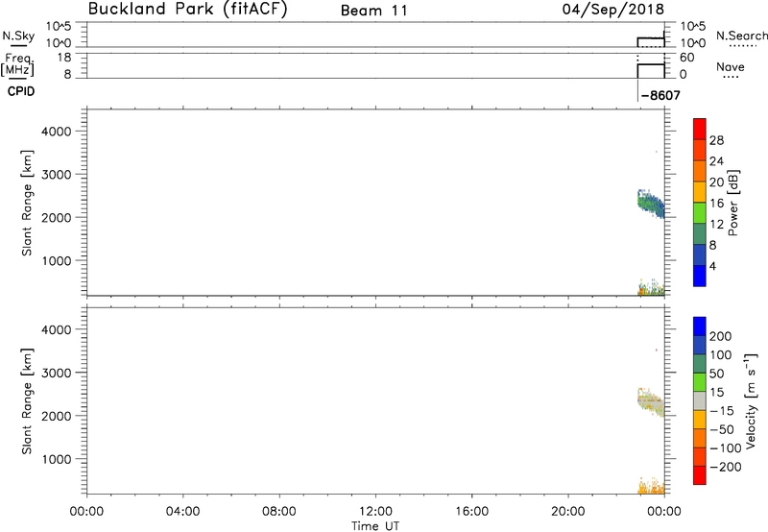Click the grey scatter band in velocity panel
The width and height of the screenshot is (768, 532).
click(650, 402)
